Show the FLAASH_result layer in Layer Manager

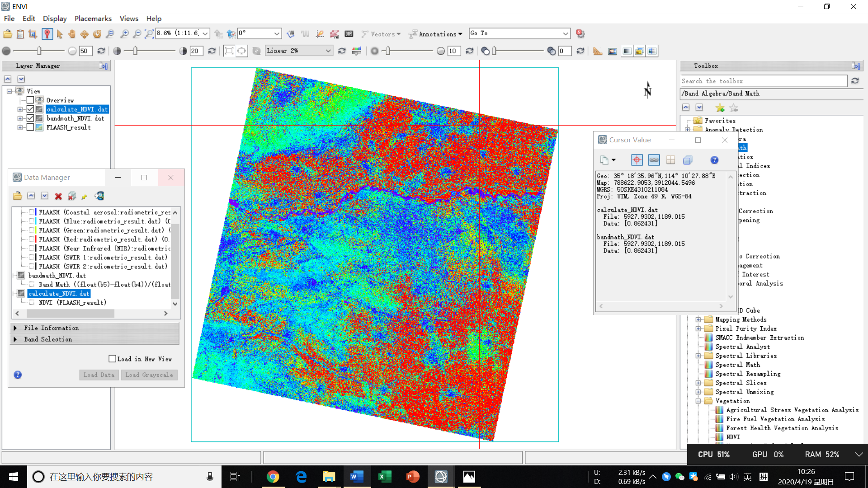[x=30, y=127]
